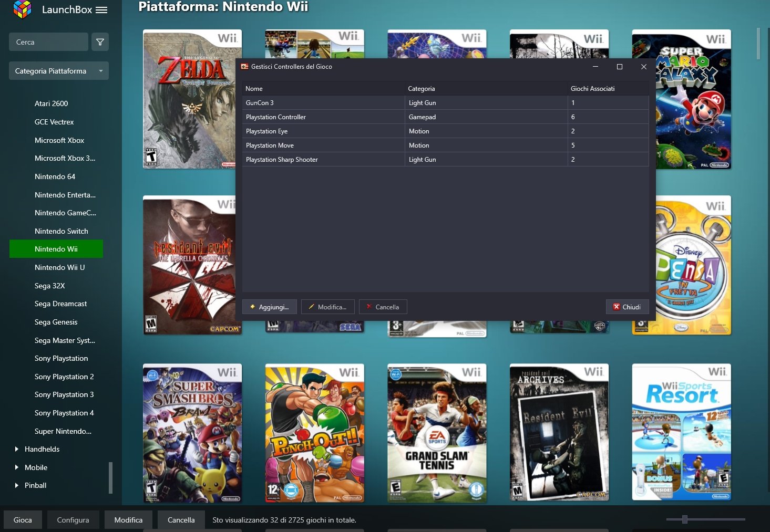The height and width of the screenshot is (532, 770).
Task: Expand the Handhelds category
Action: [17, 449]
